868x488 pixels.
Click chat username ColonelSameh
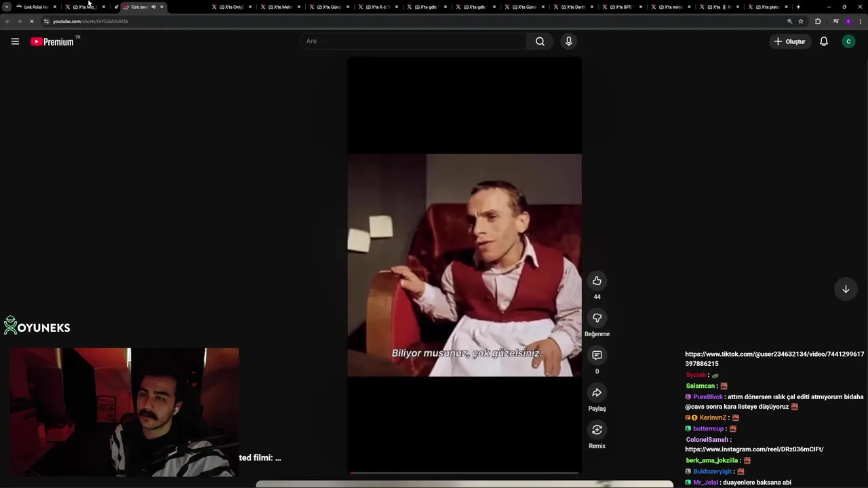click(x=707, y=440)
